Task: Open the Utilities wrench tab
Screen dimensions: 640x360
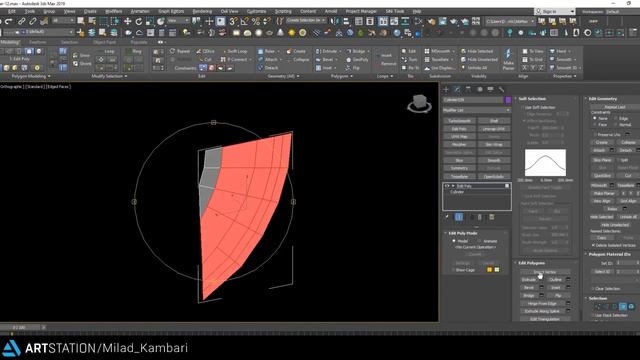Action: (x=501, y=89)
